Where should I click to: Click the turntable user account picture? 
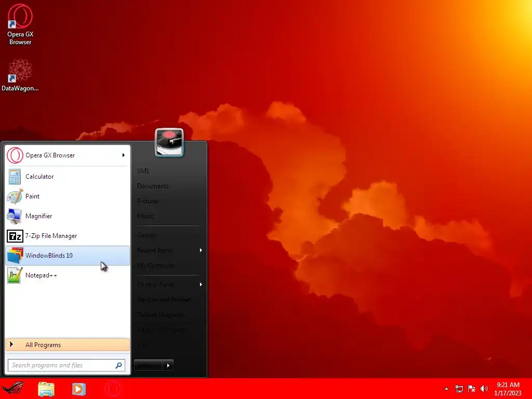[x=169, y=142]
